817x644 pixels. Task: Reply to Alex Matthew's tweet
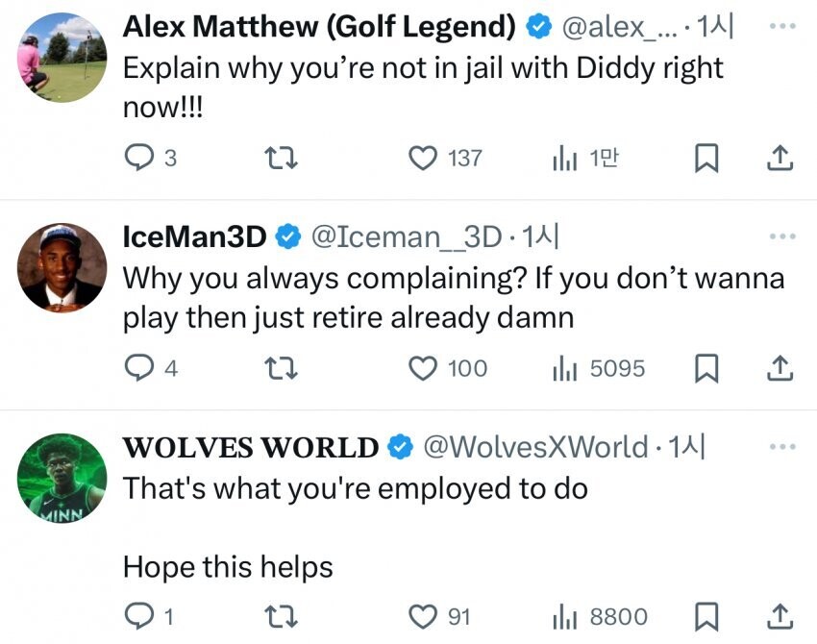coord(139,158)
